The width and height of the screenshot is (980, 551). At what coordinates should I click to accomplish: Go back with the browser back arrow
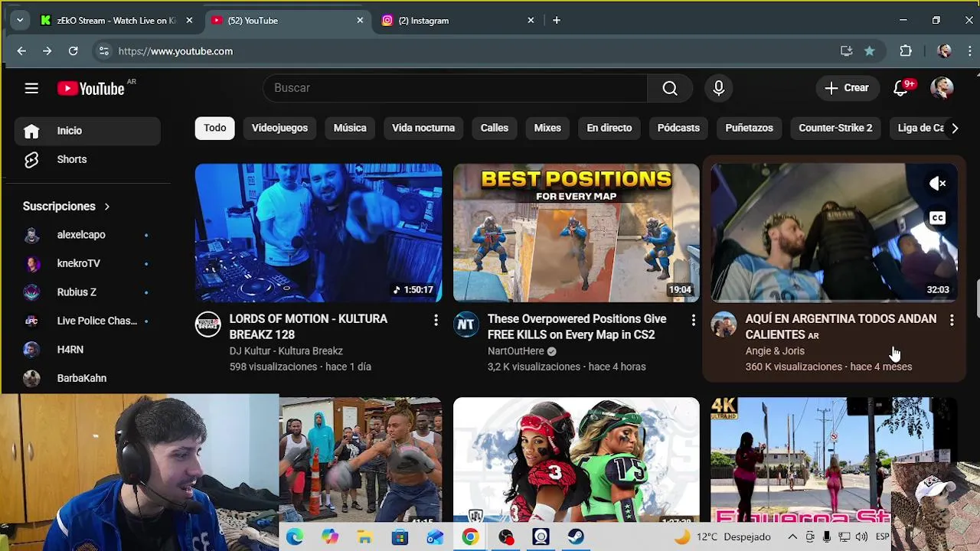tap(21, 51)
